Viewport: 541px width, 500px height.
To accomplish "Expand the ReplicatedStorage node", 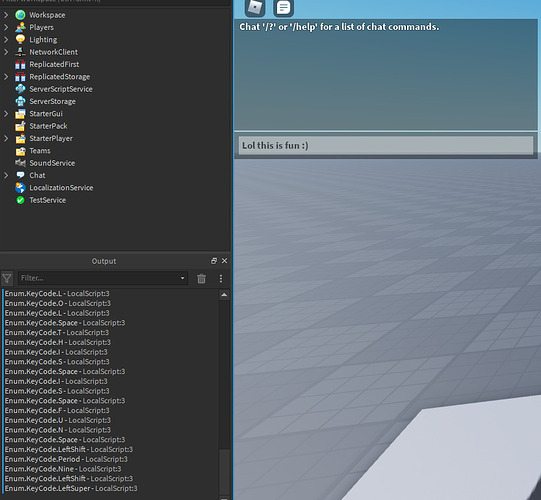I will [6, 77].
